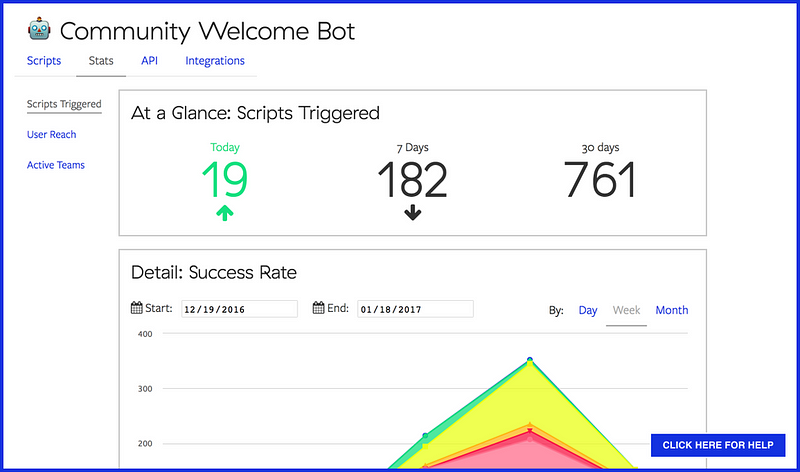
Task: Click the 200 axis label
Action: coord(145,444)
